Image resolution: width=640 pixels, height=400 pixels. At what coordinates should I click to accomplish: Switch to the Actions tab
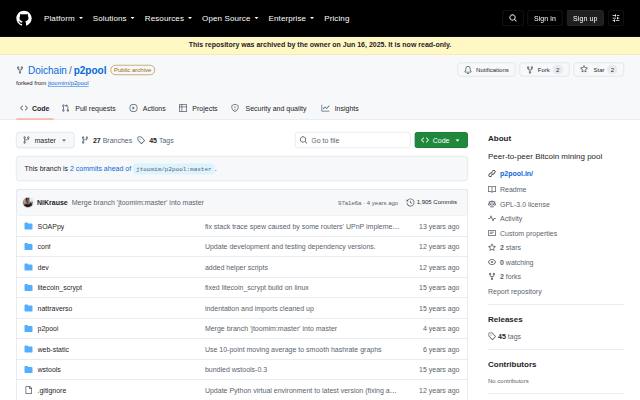[147, 109]
